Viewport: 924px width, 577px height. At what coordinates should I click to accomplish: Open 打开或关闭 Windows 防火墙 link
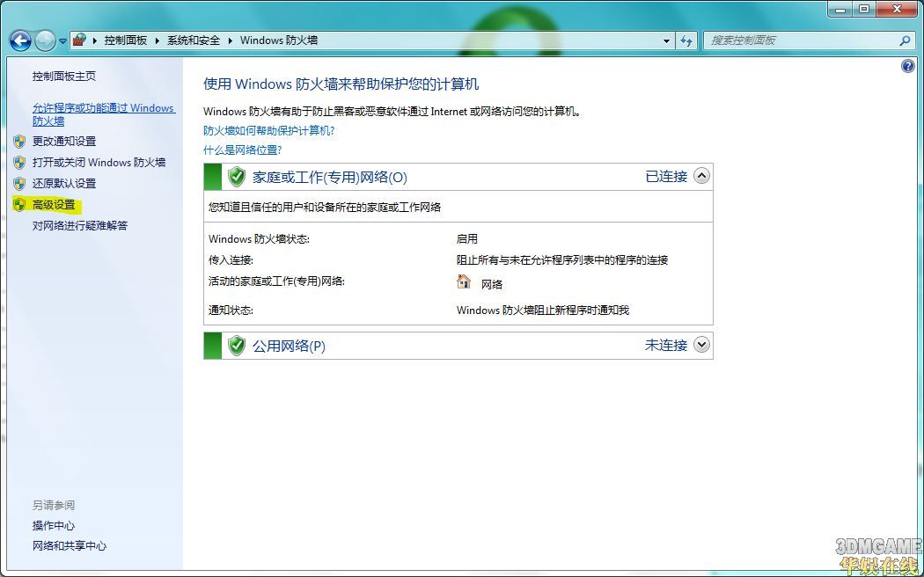[99, 163]
